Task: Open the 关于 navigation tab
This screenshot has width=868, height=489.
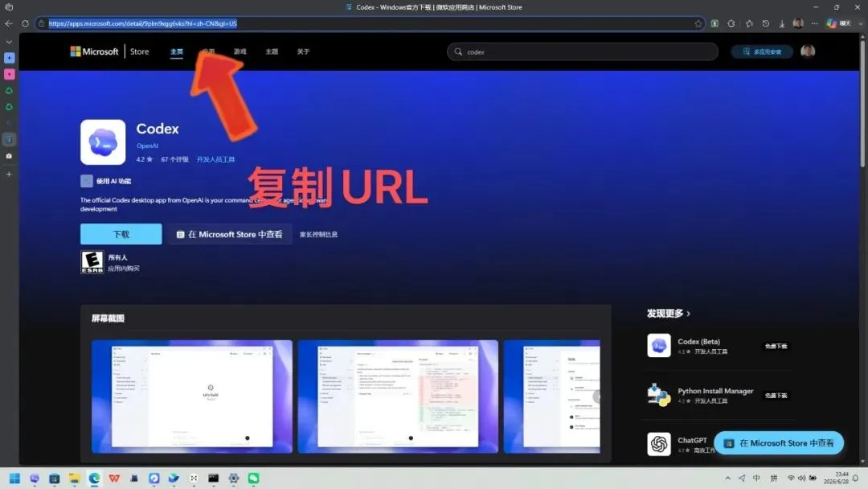Action: [x=303, y=51]
